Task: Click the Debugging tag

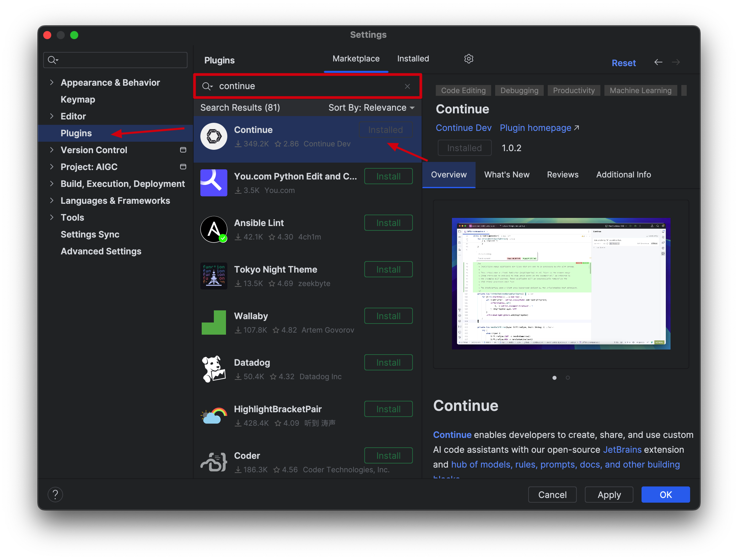Action: pyautogui.click(x=519, y=90)
